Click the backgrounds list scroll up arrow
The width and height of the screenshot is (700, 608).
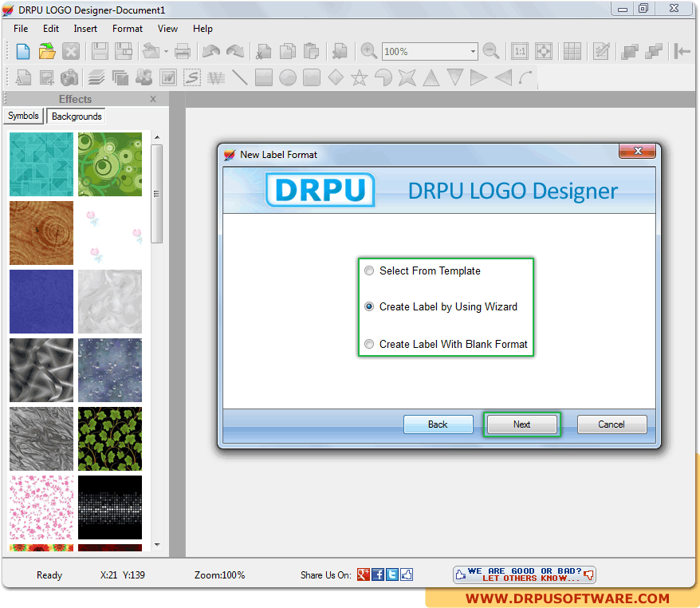pyautogui.click(x=157, y=137)
